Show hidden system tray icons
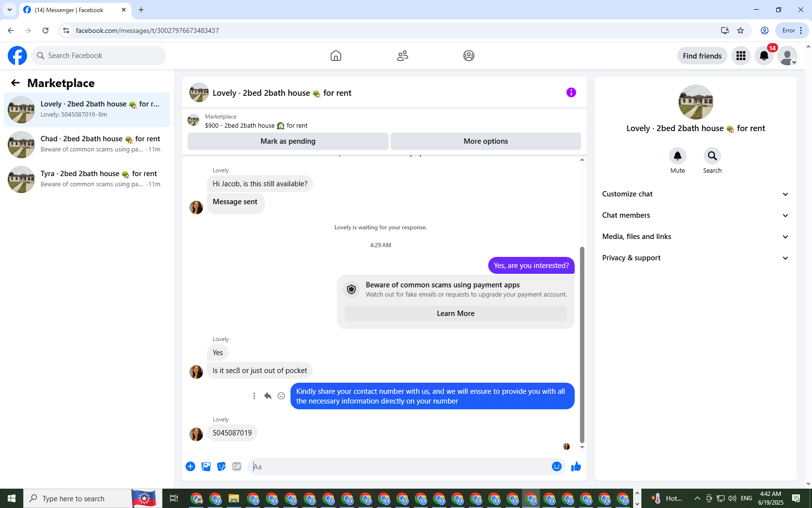Image resolution: width=812 pixels, height=508 pixels. (x=697, y=498)
